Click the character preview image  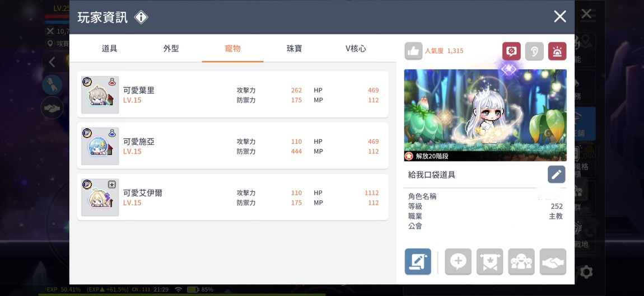click(485, 115)
